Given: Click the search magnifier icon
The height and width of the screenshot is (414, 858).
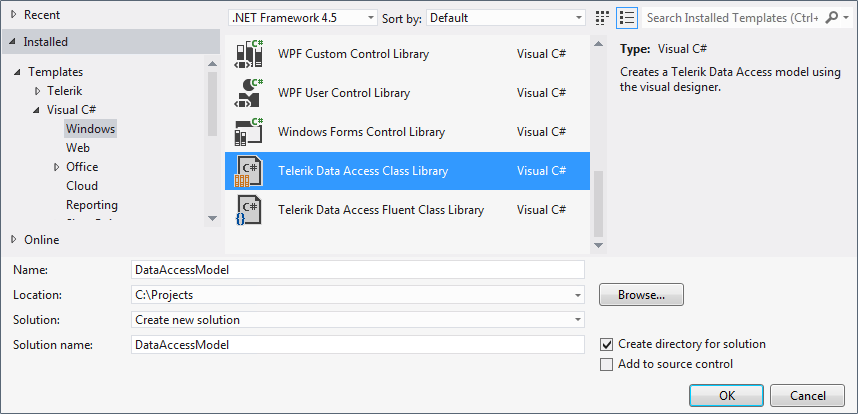Looking at the screenshot, I should click(831, 18).
